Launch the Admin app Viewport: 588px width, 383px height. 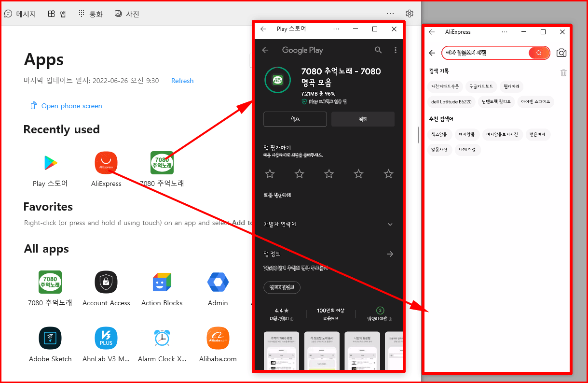[x=218, y=282]
